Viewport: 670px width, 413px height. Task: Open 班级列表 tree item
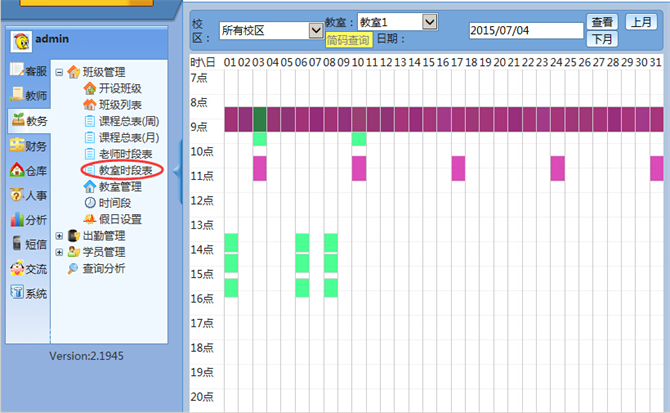point(120,105)
